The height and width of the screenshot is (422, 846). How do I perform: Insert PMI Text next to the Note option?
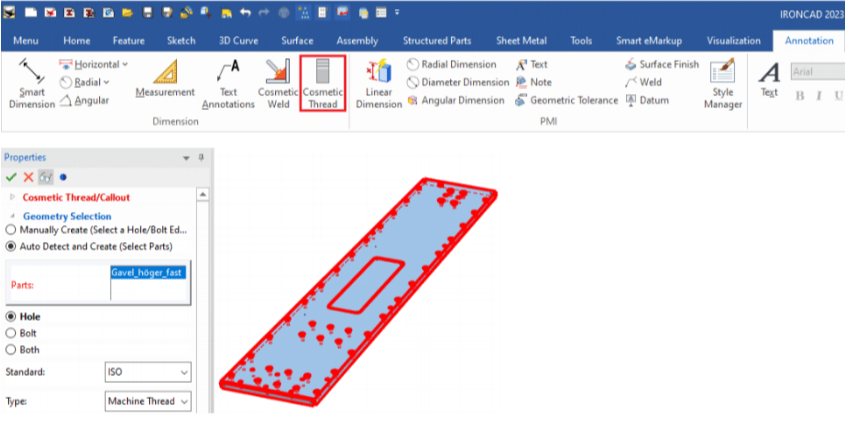531,65
